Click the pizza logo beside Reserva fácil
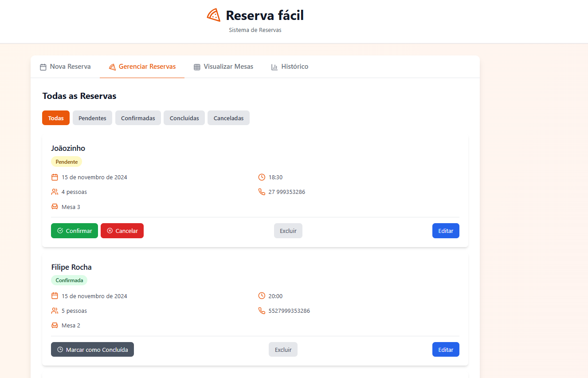The height and width of the screenshot is (378, 588). pos(214,15)
